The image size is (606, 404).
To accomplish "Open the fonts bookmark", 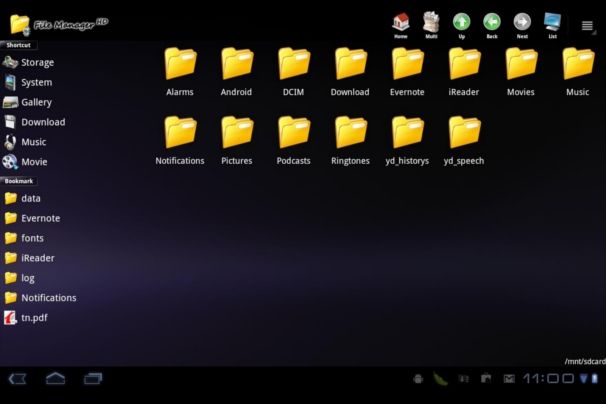I will [24, 238].
